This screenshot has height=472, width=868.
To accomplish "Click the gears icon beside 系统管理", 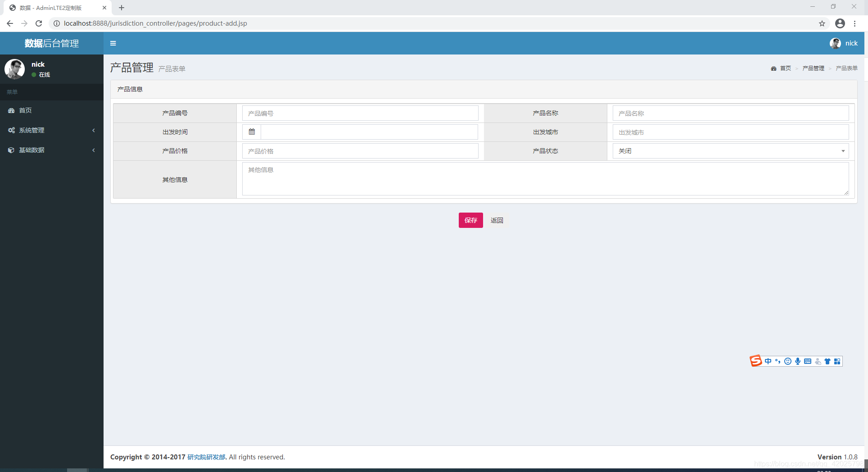I will [11, 130].
